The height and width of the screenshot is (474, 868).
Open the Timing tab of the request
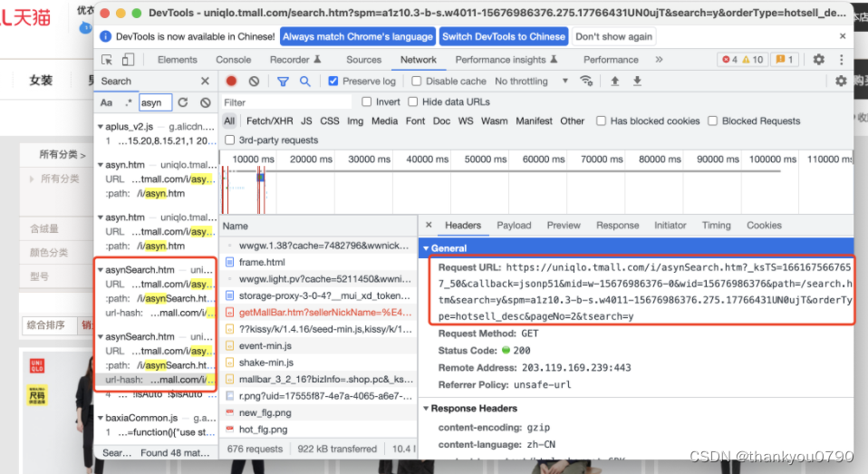click(x=717, y=225)
